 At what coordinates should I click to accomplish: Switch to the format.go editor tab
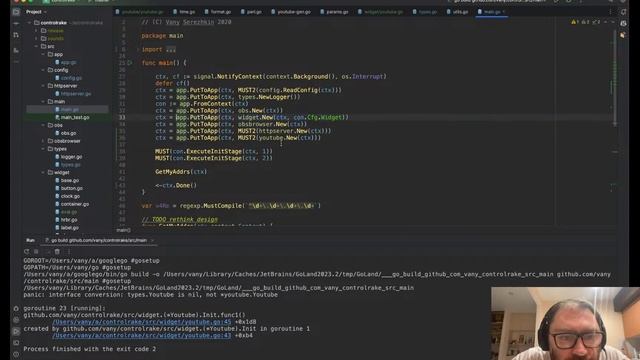pyautogui.click(x=218, y=12)
